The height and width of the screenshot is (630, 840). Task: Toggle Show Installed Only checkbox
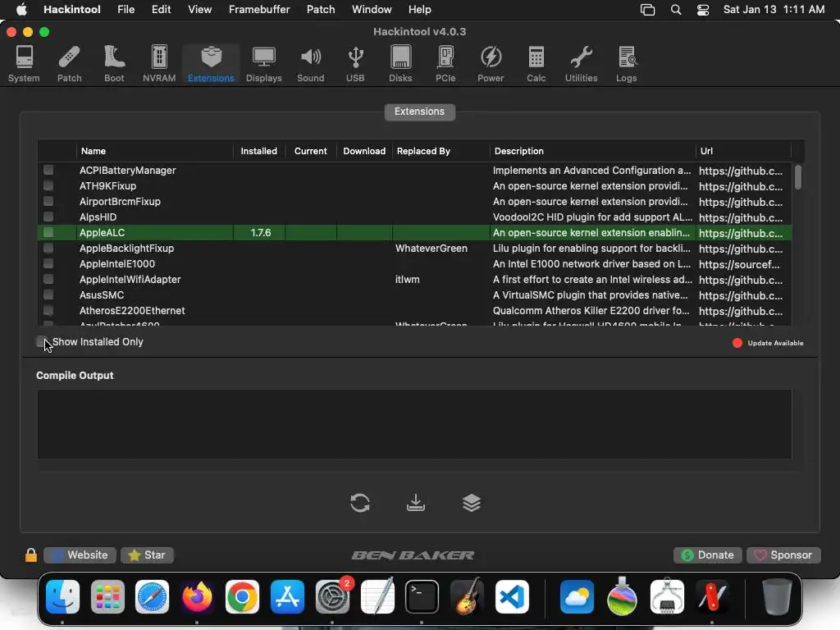(41, 342)
